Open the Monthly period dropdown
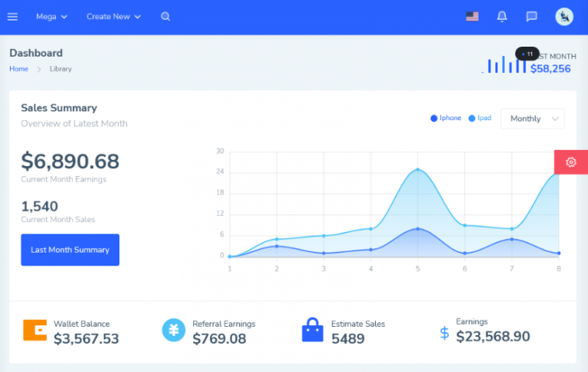The height and width of the screenshot is (372, 588). [x=532, y=119]
